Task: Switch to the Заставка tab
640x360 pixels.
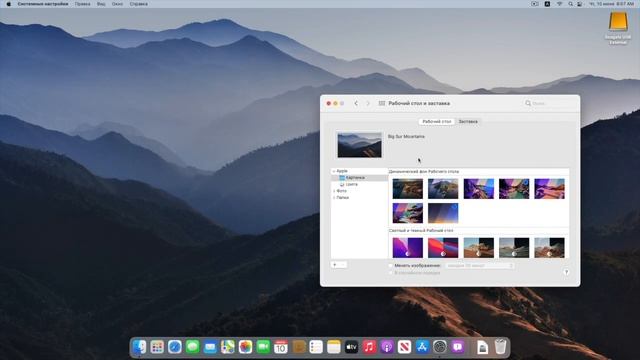Action: pyautogui.click(x=468, y=122)
